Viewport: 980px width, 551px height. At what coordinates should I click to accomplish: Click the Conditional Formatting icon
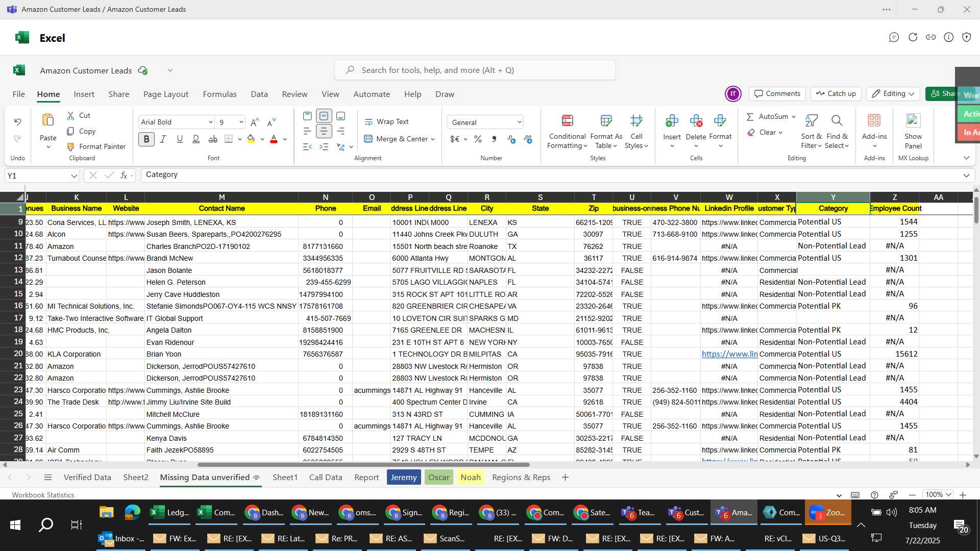(x=567, y=121)
